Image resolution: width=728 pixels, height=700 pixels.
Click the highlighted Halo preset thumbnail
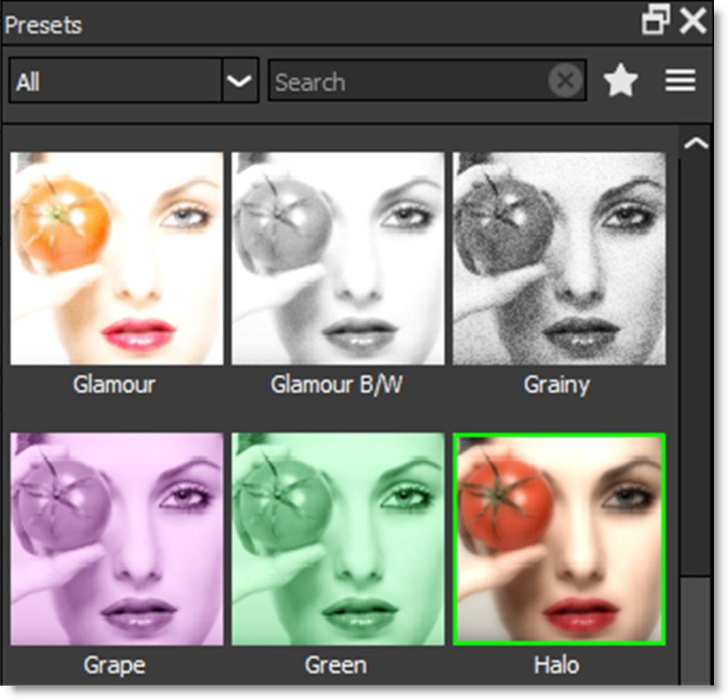[559, 539]
